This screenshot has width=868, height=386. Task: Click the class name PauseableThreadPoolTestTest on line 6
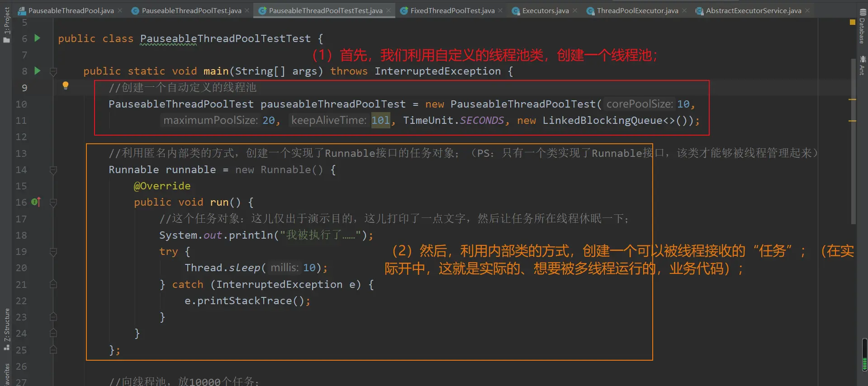point(225,38)
